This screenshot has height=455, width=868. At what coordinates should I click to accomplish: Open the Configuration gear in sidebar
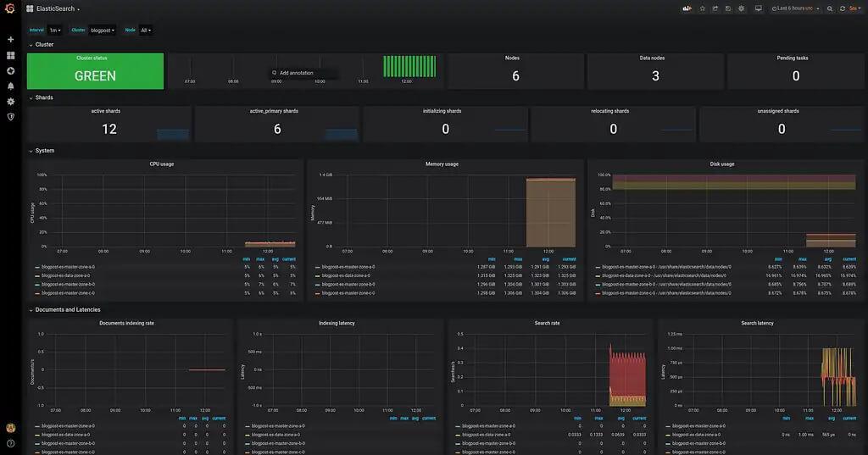click(10, 102)
